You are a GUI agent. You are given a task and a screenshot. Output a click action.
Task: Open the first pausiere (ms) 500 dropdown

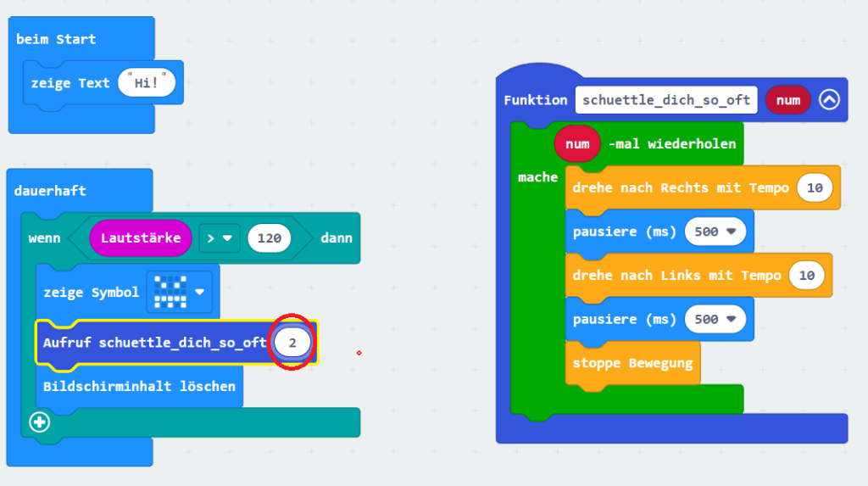coord(715,232)
